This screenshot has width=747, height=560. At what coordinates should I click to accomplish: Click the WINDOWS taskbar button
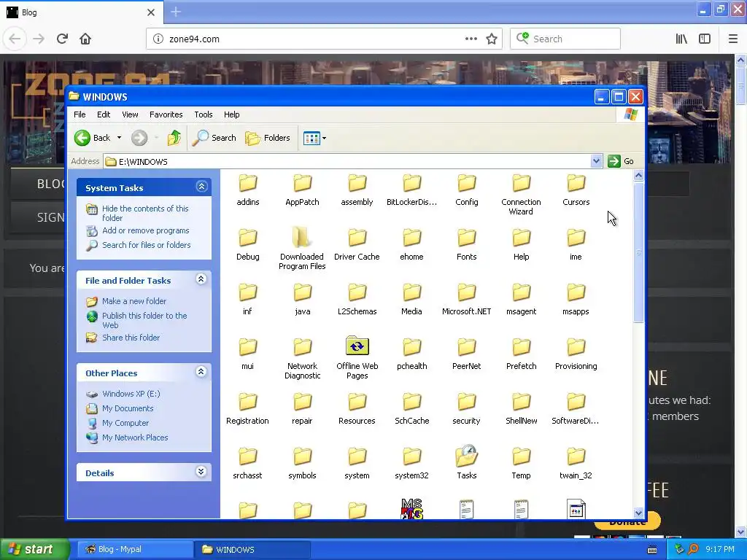(252, 550)
